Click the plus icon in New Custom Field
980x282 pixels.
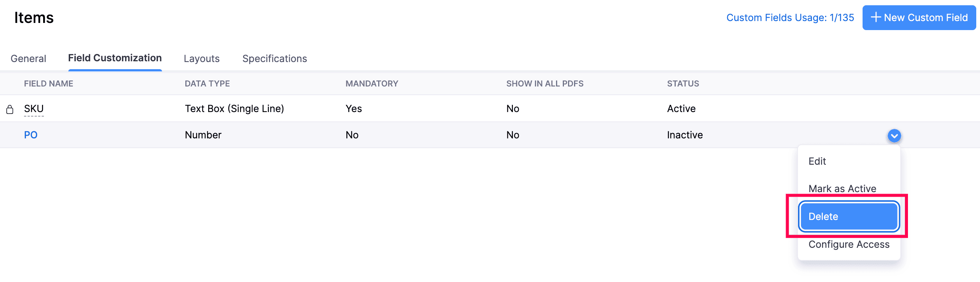coord(875,18)
